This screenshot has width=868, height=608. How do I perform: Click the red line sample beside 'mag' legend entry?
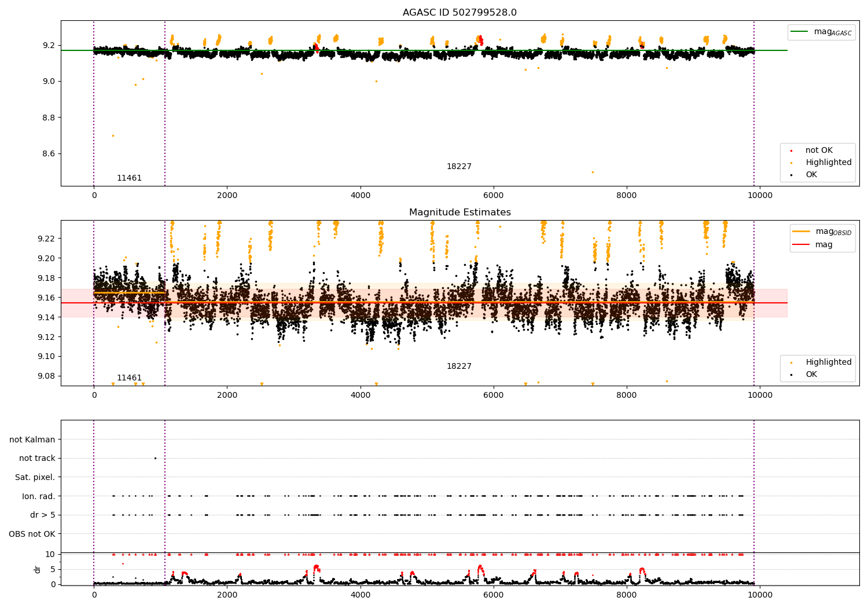801,245
